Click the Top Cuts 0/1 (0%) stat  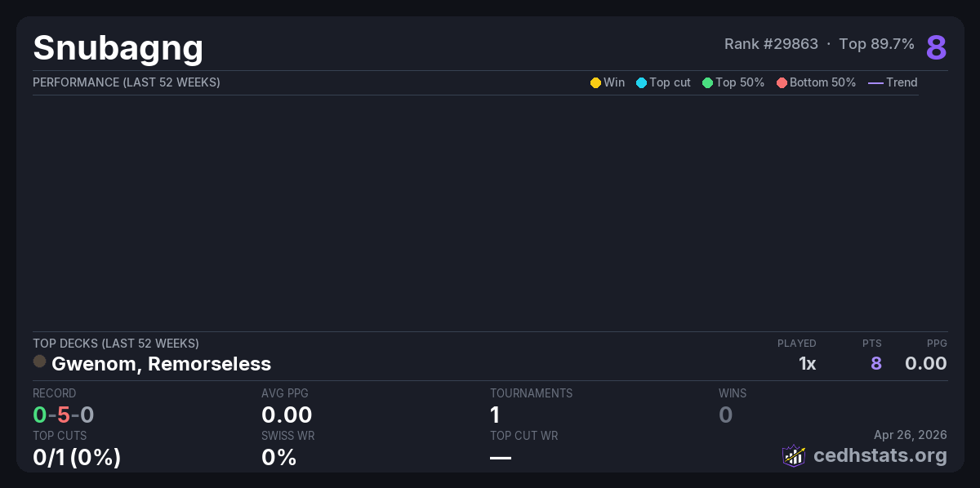point(77,457)
